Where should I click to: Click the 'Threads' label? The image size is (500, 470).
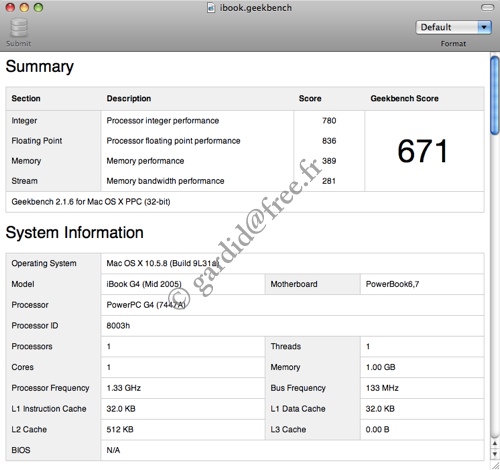(x=286, y=346)
